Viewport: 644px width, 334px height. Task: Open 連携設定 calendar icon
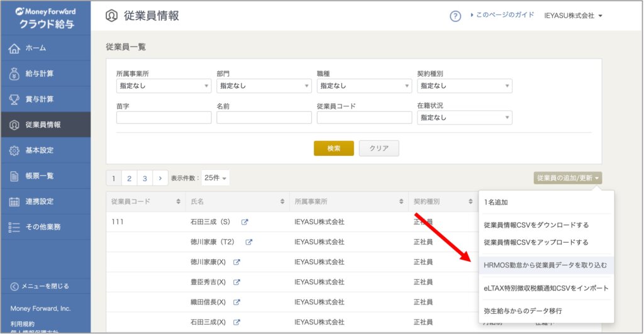click(15, 201)
